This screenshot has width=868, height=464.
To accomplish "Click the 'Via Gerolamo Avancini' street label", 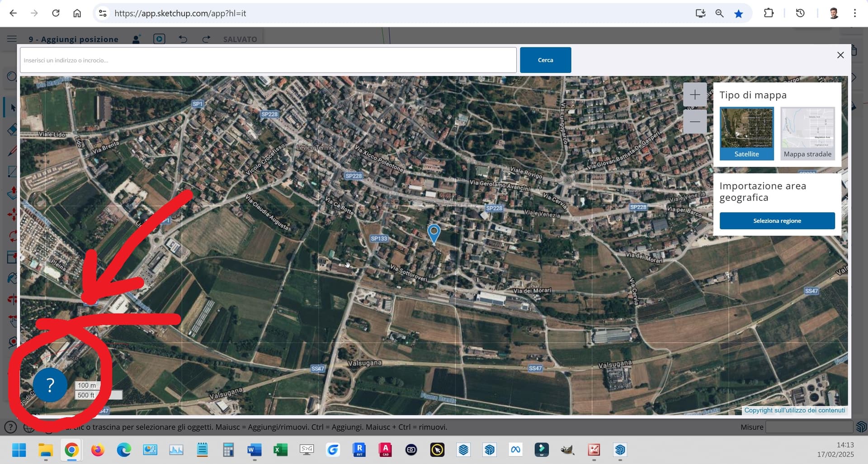I will click(x=500, y=185).
